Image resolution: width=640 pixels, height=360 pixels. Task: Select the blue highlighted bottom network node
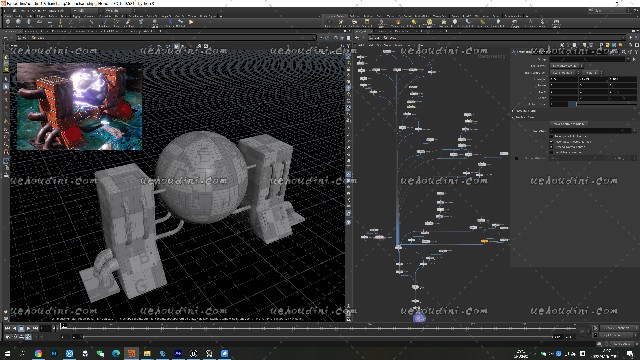click(x=419, y=318)
